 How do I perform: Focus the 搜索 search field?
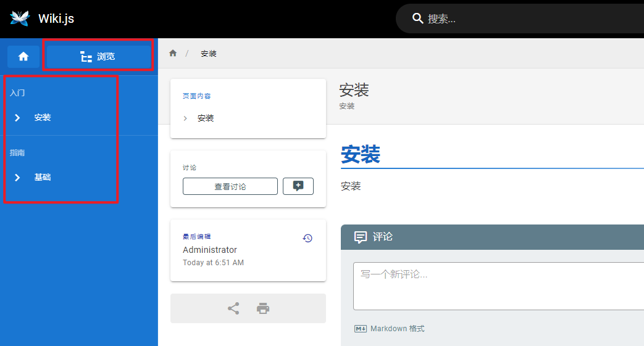pos(519,19)
